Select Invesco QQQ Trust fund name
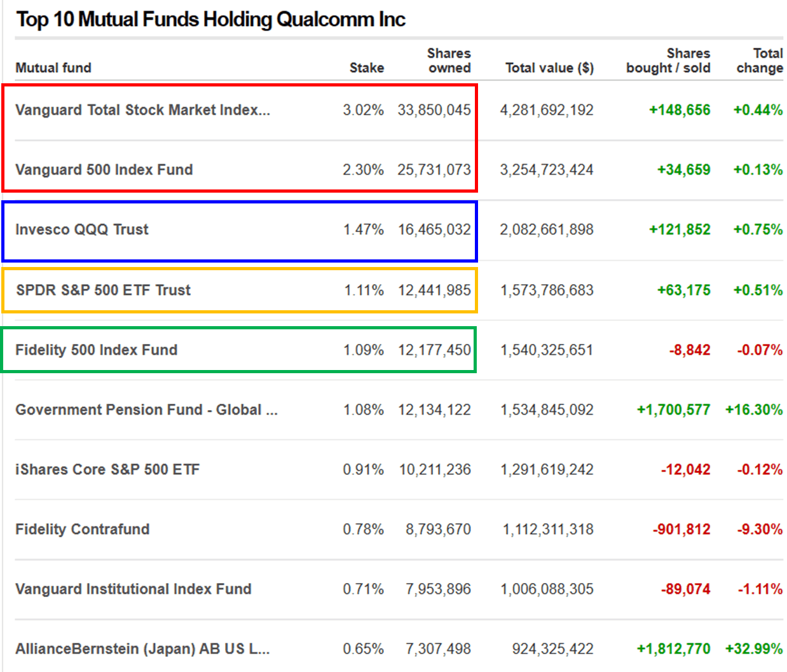Image resolution: width=787 pixels, height=672 pixels. [x=82, y=230]
